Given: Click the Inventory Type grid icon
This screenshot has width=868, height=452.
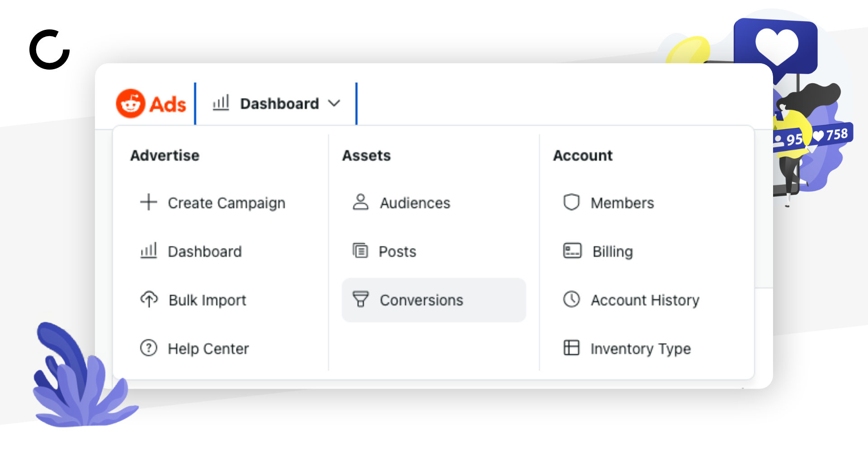Looking at the screenshot, I should (571, 348).
